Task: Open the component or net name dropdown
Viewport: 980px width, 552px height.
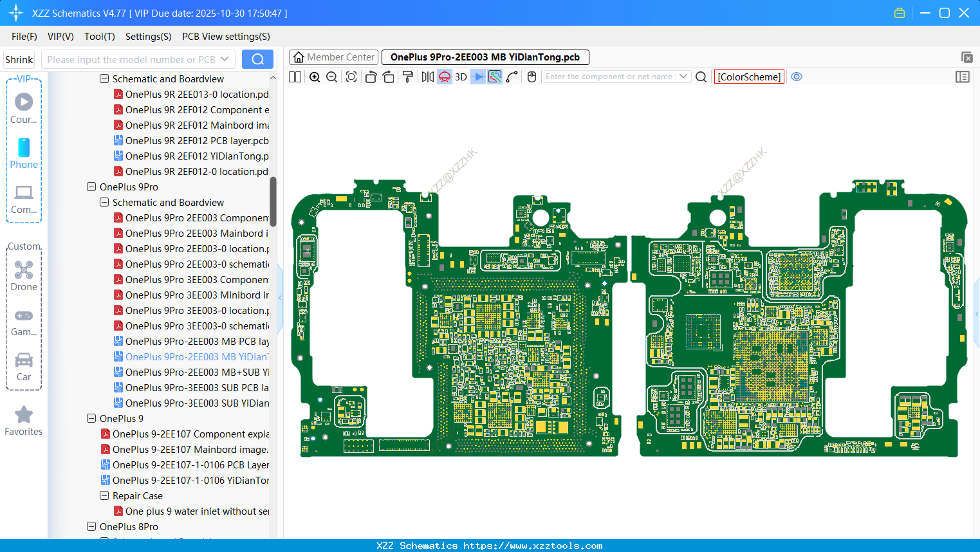Action: point(683,77)
